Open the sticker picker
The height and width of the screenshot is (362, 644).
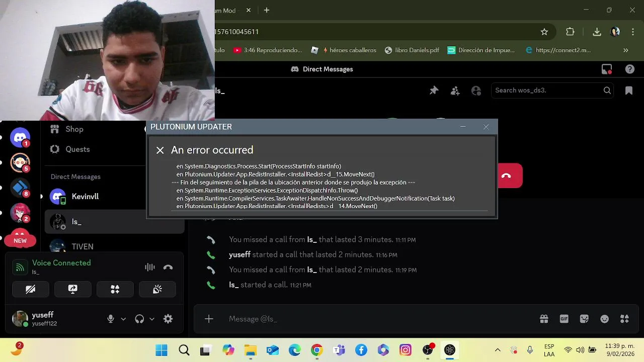[584, 319]
